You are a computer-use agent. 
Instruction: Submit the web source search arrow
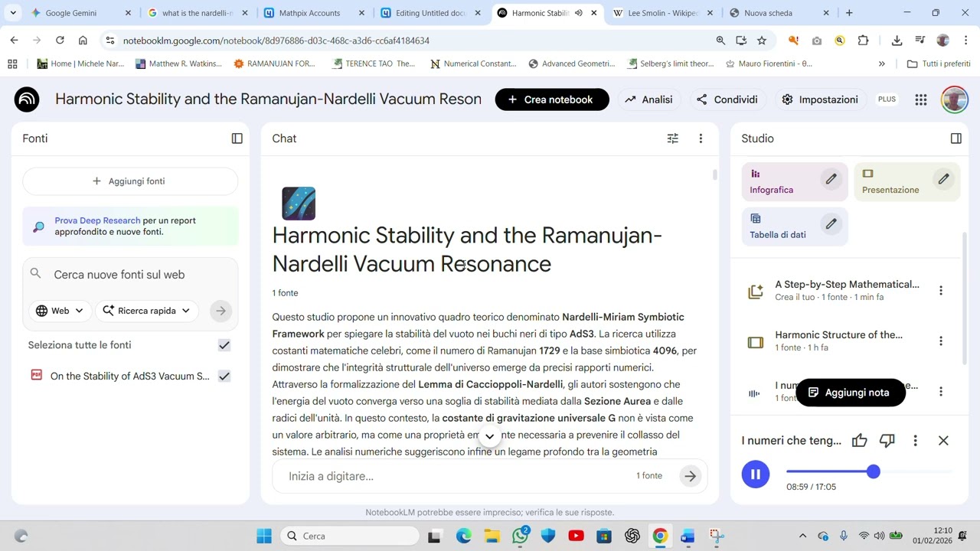(x=220, y=311)
